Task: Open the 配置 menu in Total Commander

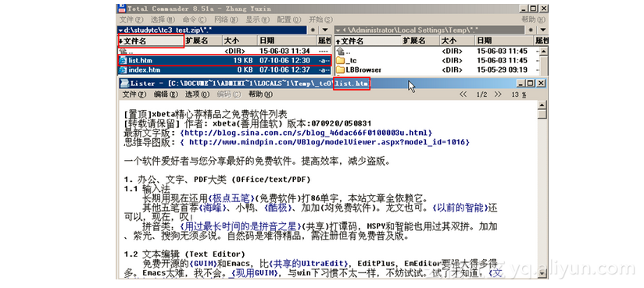Action: click(x=289, y=20)
